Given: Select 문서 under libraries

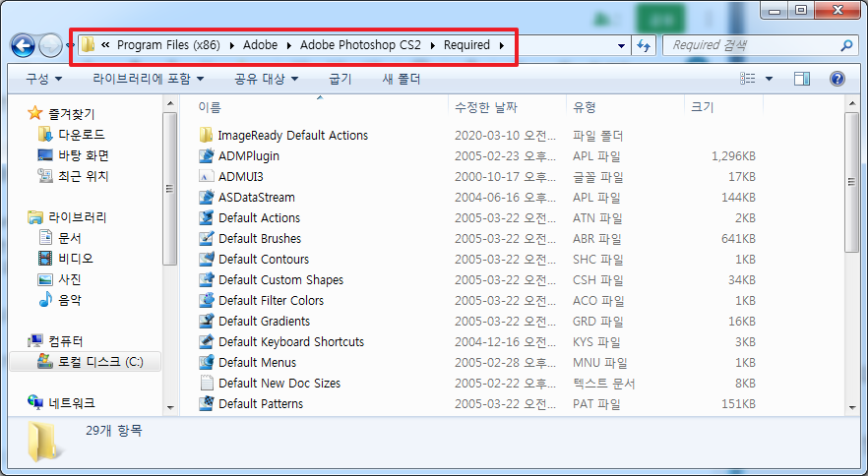Looking at the screenshot, I should click(70, 238).
